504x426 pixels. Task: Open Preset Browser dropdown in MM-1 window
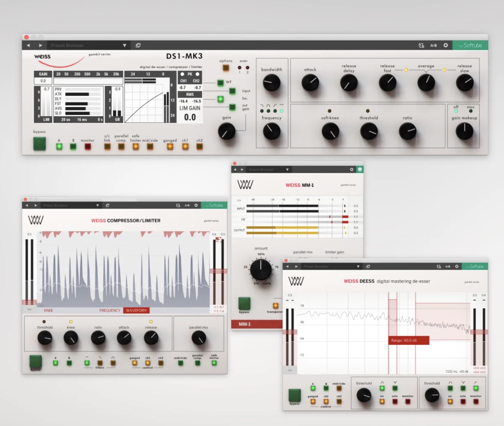coord(269,170)
